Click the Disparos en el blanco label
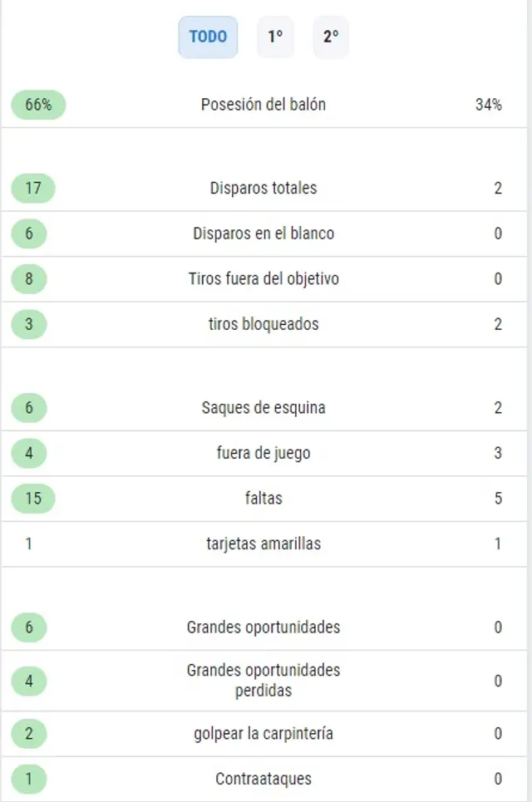The width and height of the screenshot is (532, 802). (x=264, y=234)
